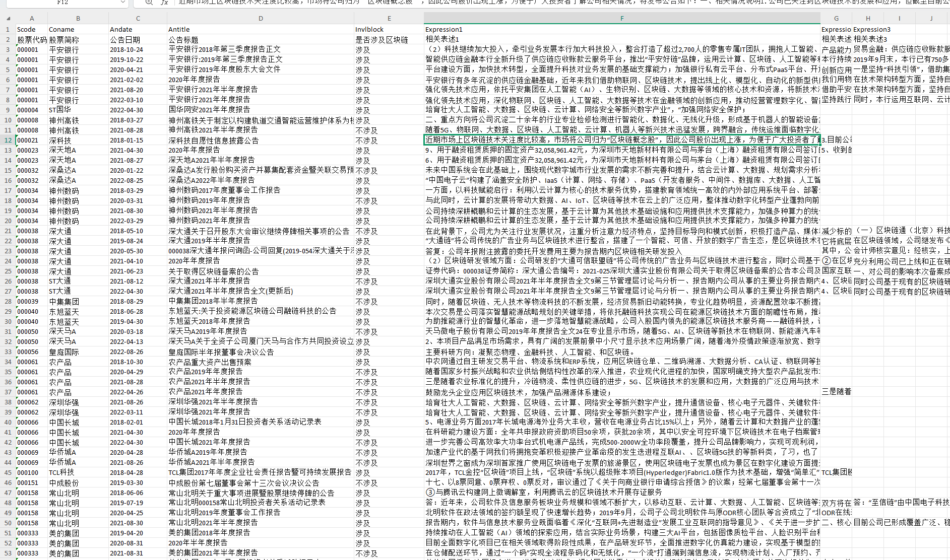The width and height of the screenshot is (950, 560).
Task: Select the "TCL科技" company cell
Action: (x=78, y=472)
